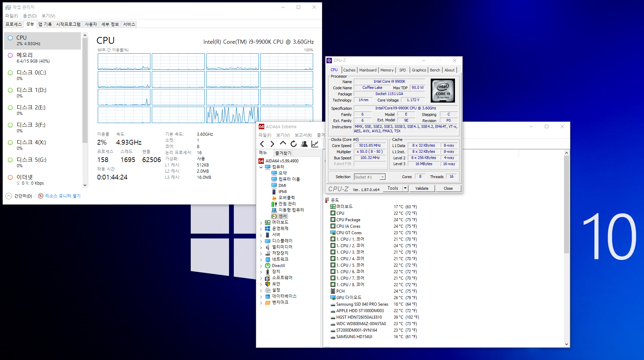The image size is (644, 360).
Task: Open Socket #1 selection dropdown in CPU-Z
Action: (383, 177)
